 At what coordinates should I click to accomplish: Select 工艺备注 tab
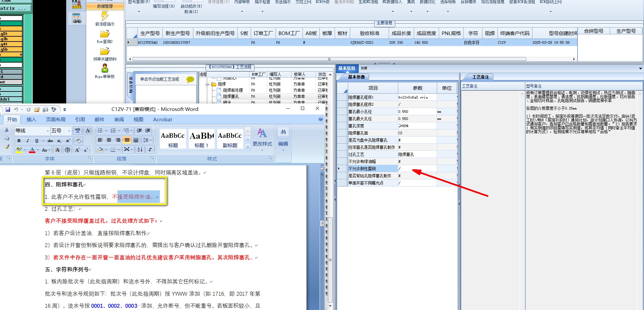480,77
